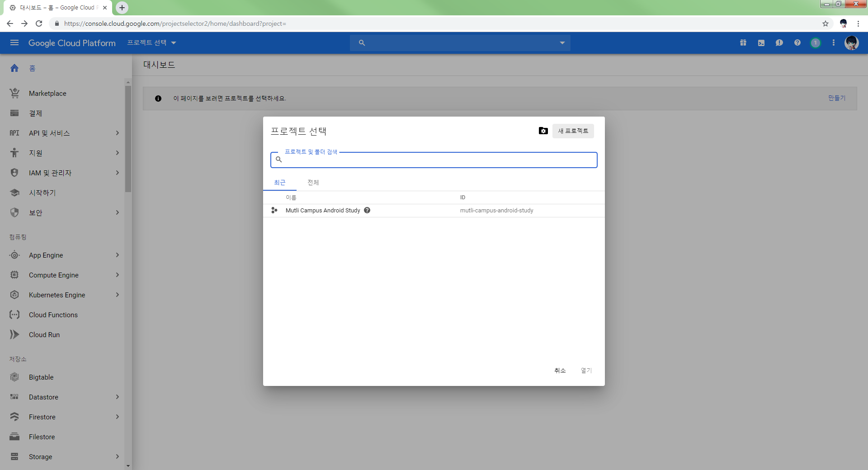868x470 pixels.
Task: Click the project icon for Mutli Campus row
Action: tap(274, 210)
